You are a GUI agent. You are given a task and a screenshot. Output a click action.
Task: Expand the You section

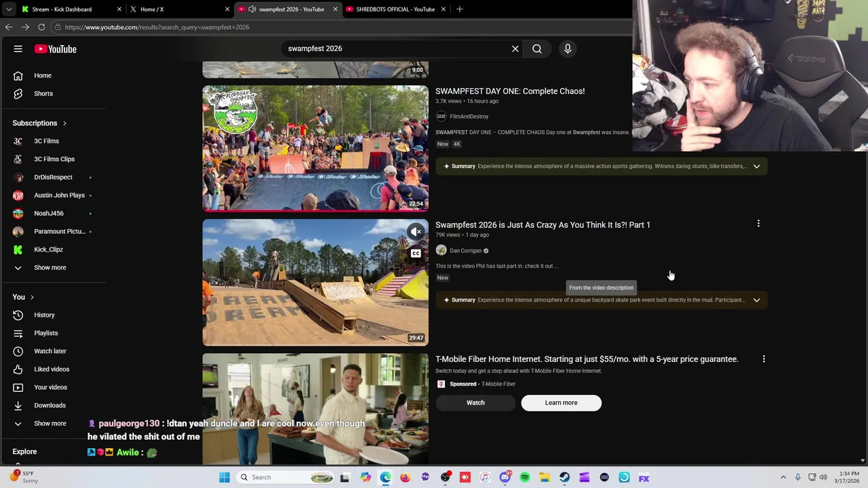[23, 297]
